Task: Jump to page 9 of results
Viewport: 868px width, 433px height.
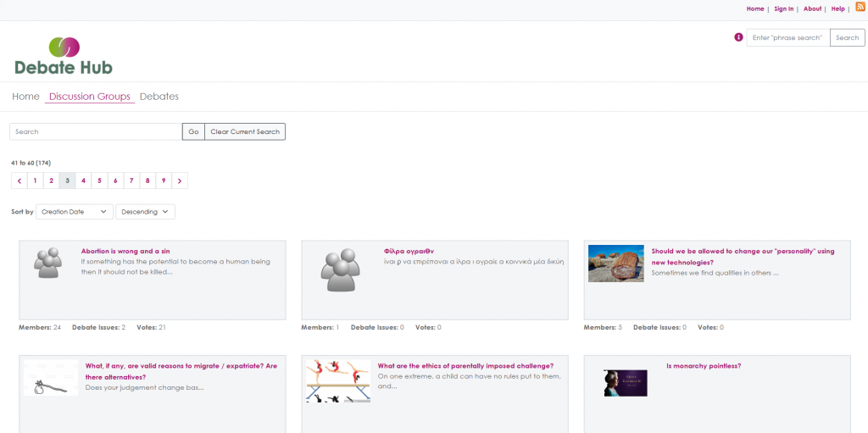Action: tap(164, 180)
